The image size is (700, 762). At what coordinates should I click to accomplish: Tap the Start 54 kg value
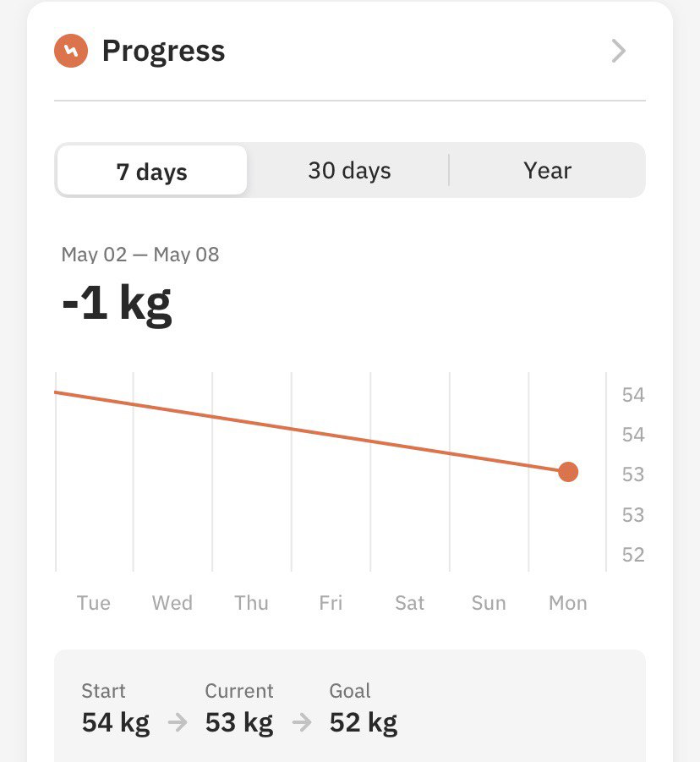tap(116, 722)
